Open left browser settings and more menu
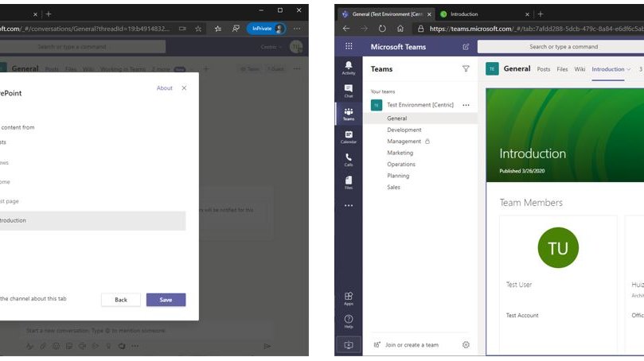Viewport: 644px width, 361px height. tap(297, 29)
